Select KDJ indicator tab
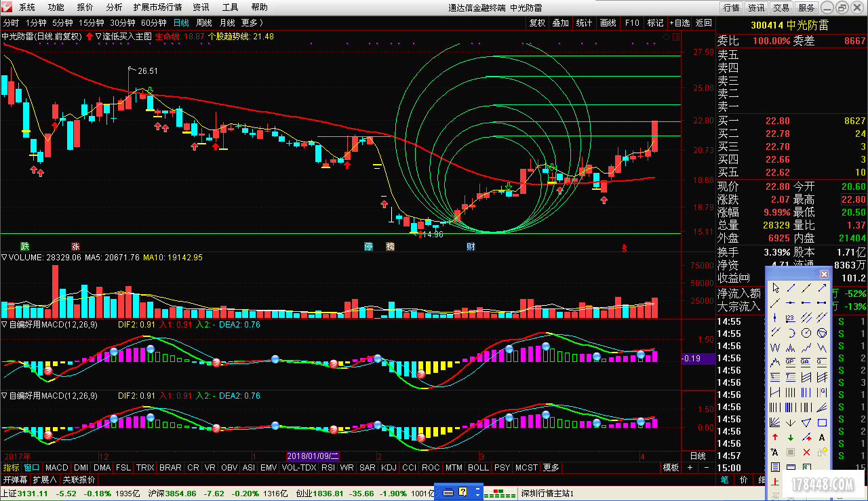This screenshot has height=501, width=868. [389, 468]
